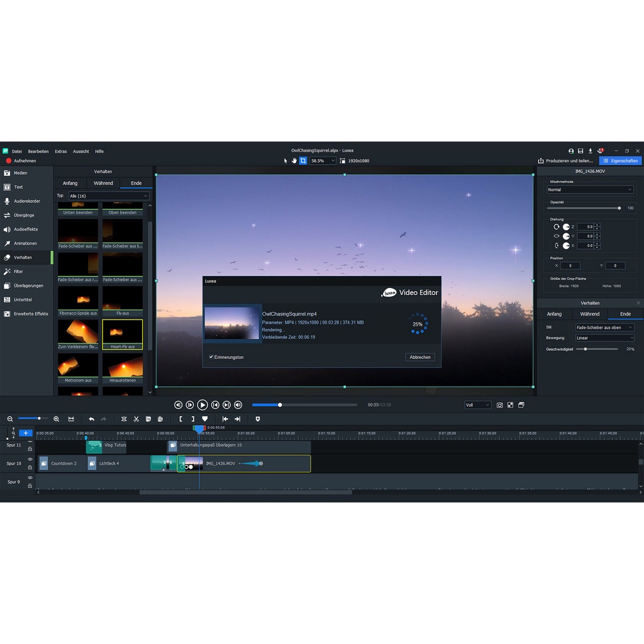This screenshot has height=644, width=644.
Task: Open the Typ dropdown showing Alle (16)
Action: click(108, 196)
